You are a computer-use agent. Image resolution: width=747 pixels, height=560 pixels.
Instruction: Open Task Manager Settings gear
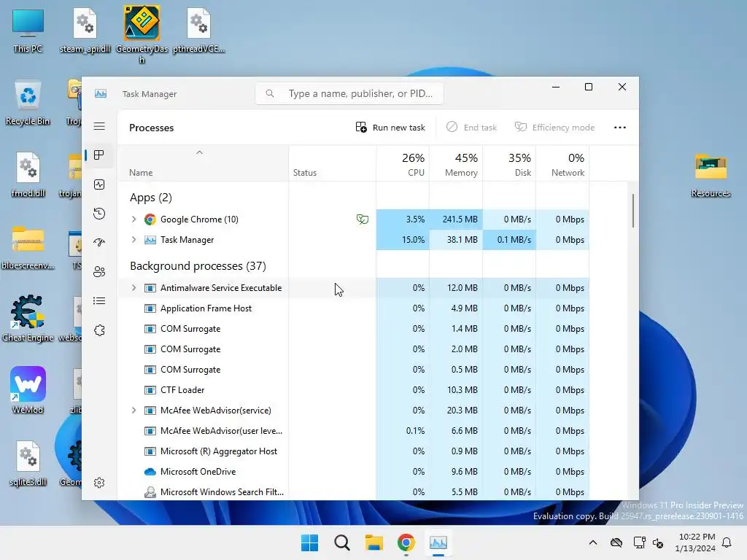pos(99,483)
